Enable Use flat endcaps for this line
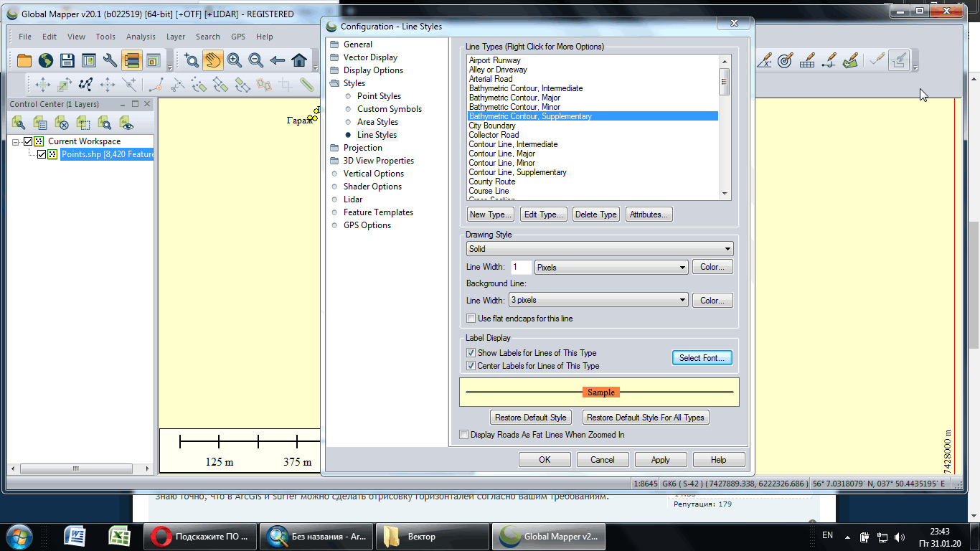 pos(471,319)
